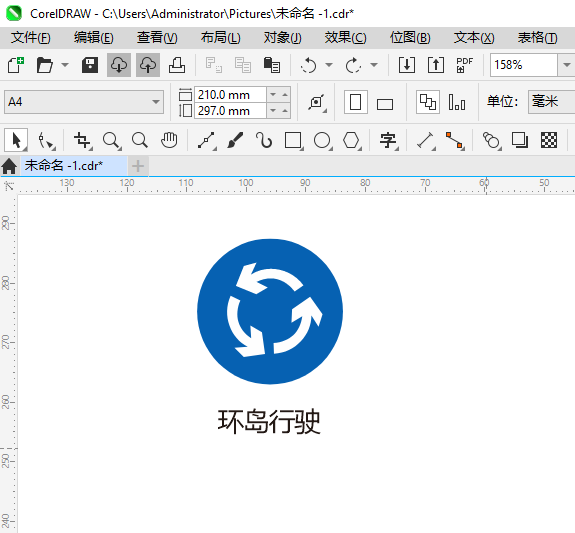Select the Connector tool
The height and width of the screenshot is (533, 575).
455,140
